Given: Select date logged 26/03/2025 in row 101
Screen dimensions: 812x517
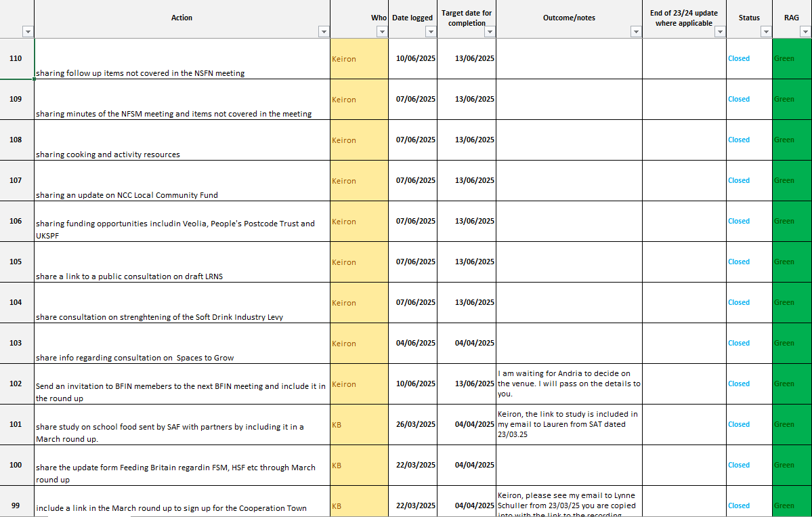Looking at the screenshot, I should point(412,425).
